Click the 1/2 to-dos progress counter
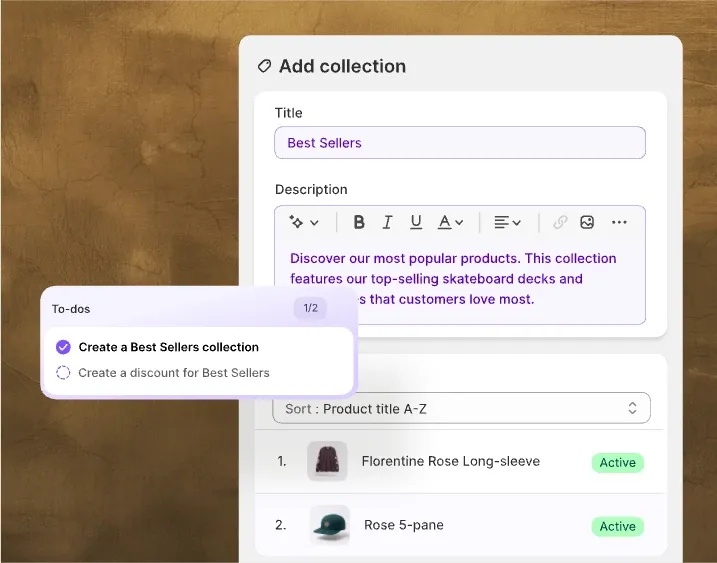 coord(310,308)
